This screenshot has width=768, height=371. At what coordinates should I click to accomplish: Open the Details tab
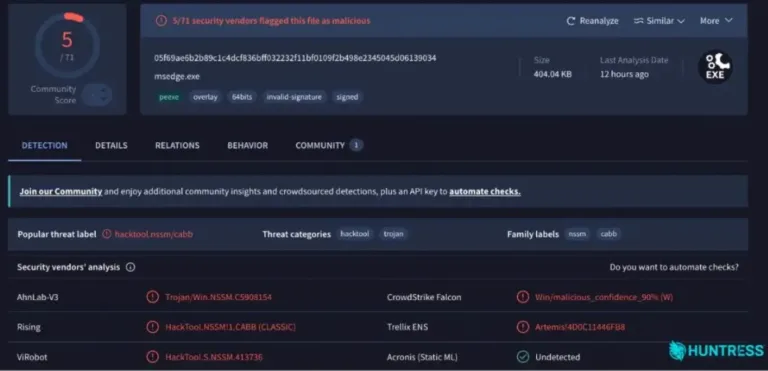point(111,146)
